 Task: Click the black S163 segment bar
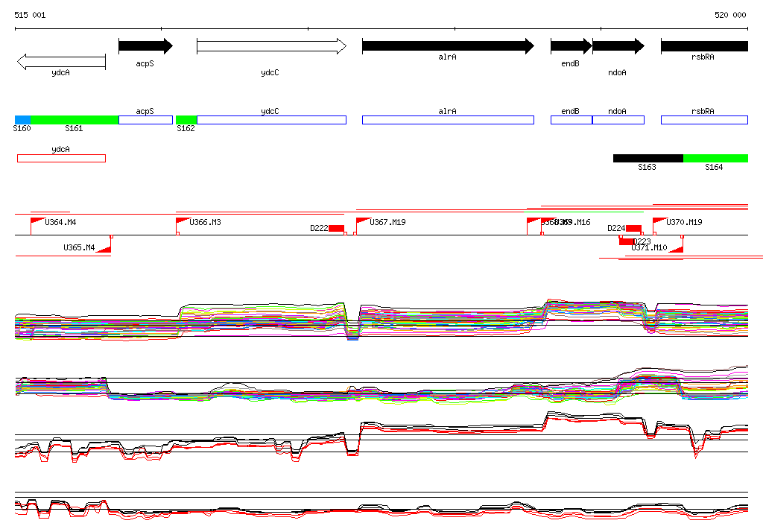tap(648, 158)
